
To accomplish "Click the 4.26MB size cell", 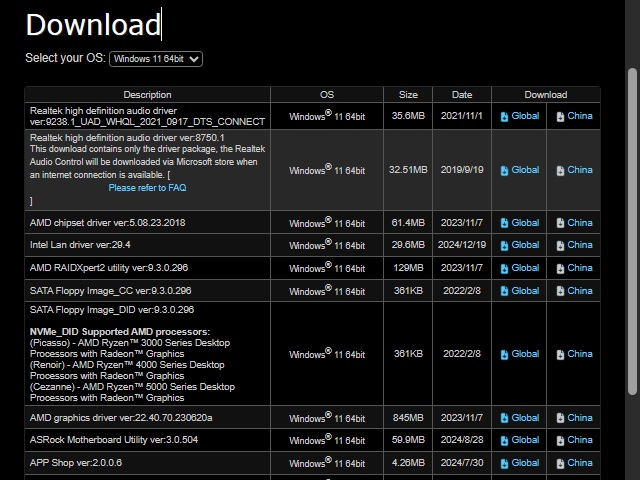I will 408,463.
